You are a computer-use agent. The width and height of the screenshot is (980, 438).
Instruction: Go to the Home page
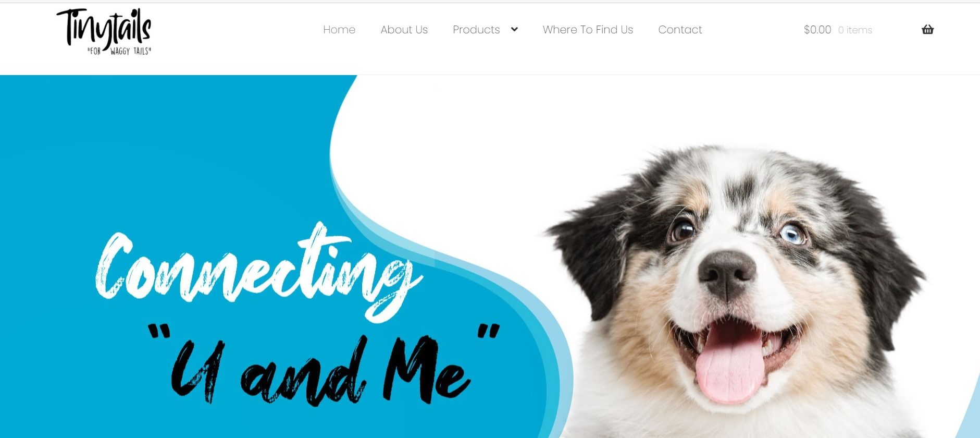coord(339,30)
